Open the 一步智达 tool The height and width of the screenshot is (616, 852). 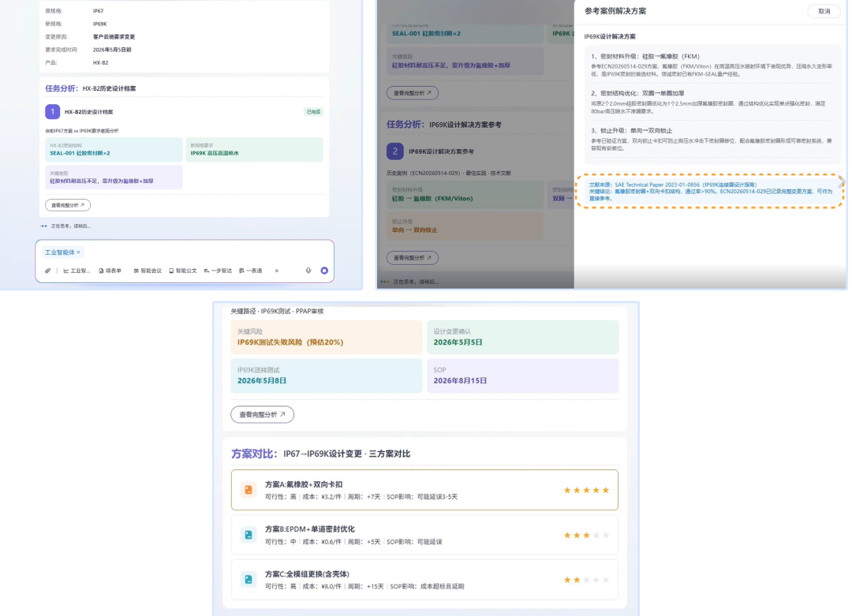(x=218, y=271)
